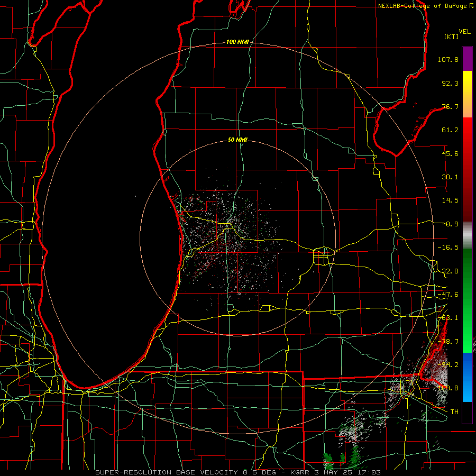Select the 30.1 velocity scale value

coord(450,177)
